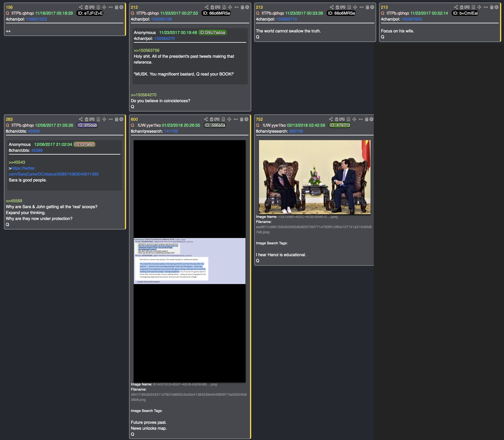Screen dimensions: 504x440
Task: Click the clipboard icon on post 212
Action: tap(243, 7)
